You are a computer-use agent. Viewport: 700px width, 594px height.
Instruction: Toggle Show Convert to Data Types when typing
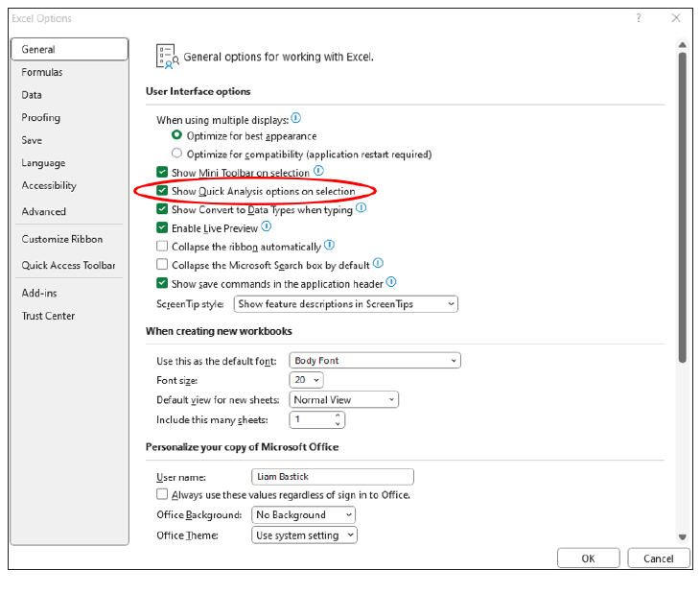tap(162, 209)
